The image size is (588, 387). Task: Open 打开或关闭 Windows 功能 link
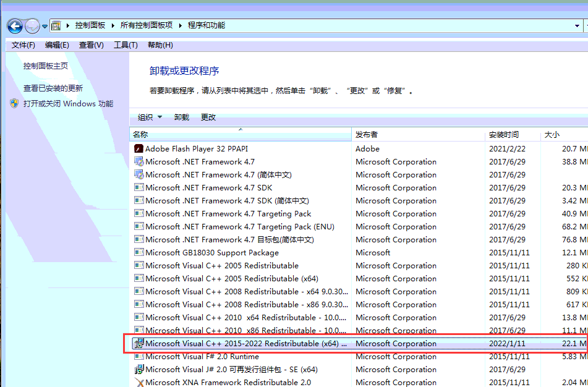(68, 103)
